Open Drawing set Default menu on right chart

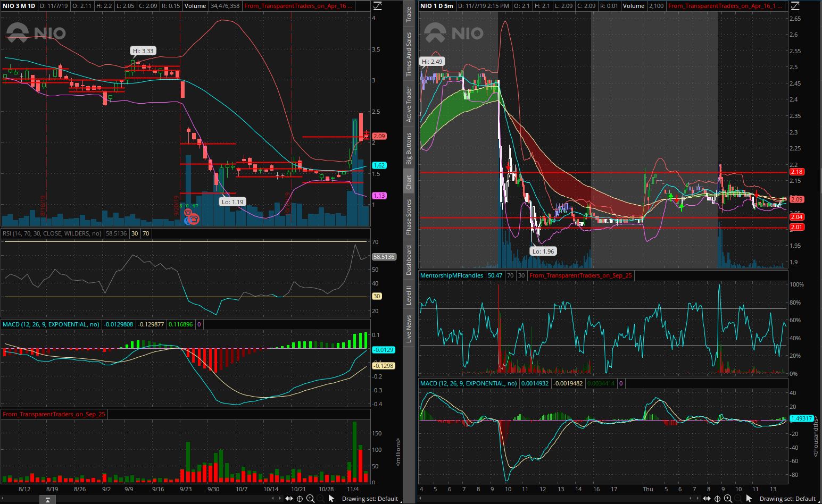(787, 499)
